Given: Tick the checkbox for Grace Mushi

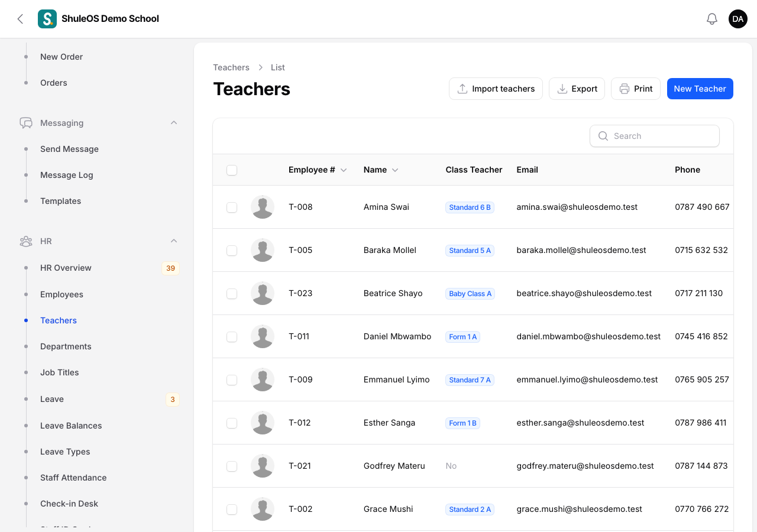Looking at the screenshot, I should (x=232, y=510).
